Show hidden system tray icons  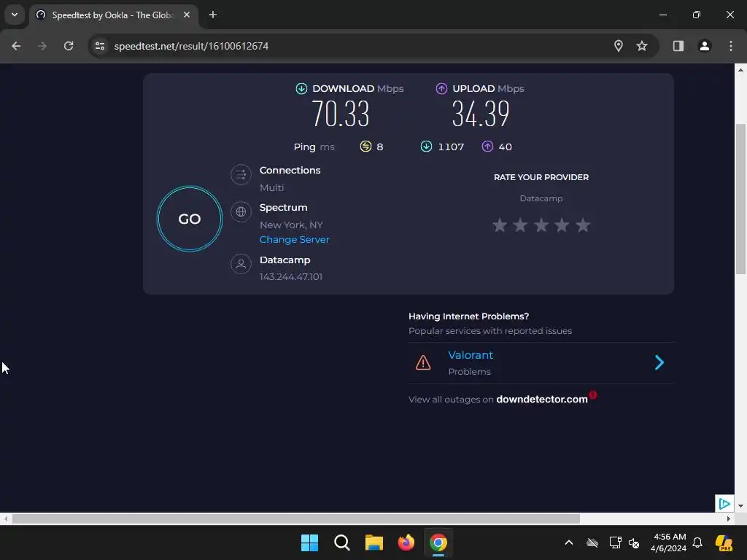pyautogui.click(x=569, y=542)
